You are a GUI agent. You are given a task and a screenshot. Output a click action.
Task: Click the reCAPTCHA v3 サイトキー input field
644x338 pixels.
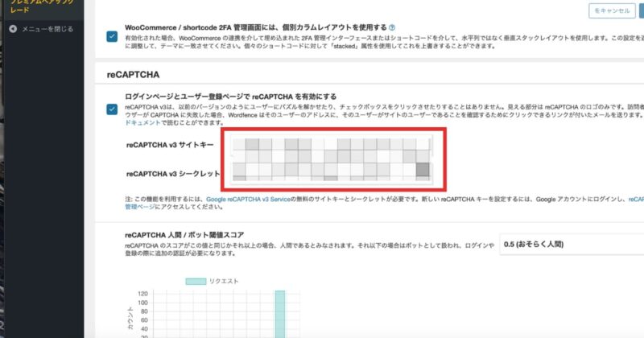[331, 145]
